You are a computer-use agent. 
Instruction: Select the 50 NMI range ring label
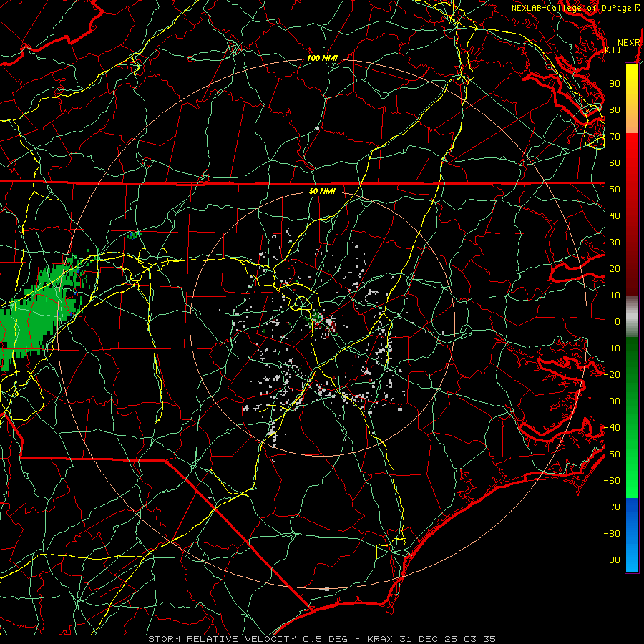click(322, 191)
